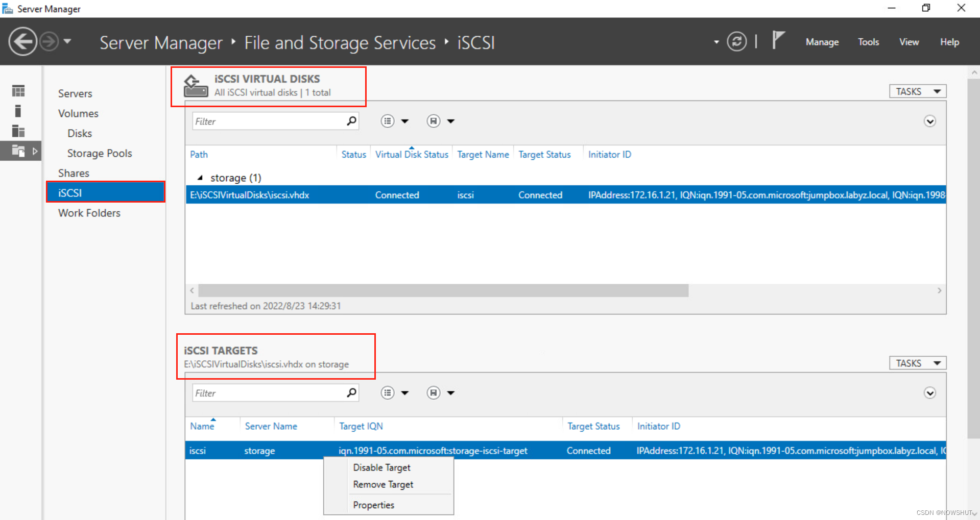980x520 pixels.
Task: Open the Tools menu
Action: (x=868, y=42)
